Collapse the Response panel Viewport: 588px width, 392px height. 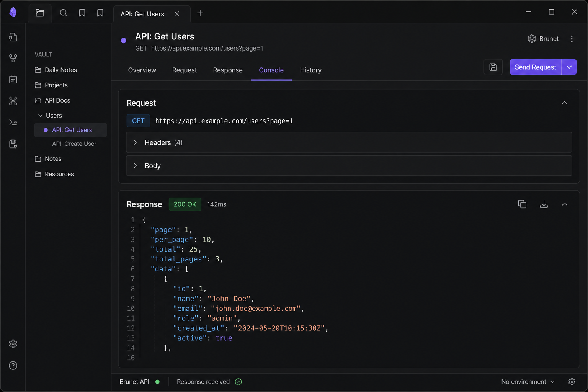point(564,204)
